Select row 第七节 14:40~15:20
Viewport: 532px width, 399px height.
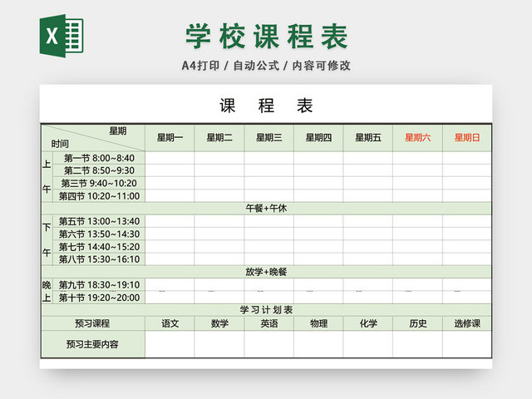99,247
